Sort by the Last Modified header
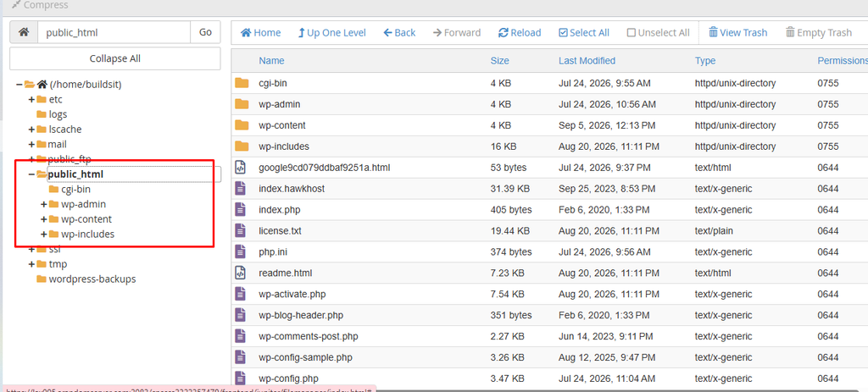Viewport: 868px width, 392px height. click(x=587, y=61)
